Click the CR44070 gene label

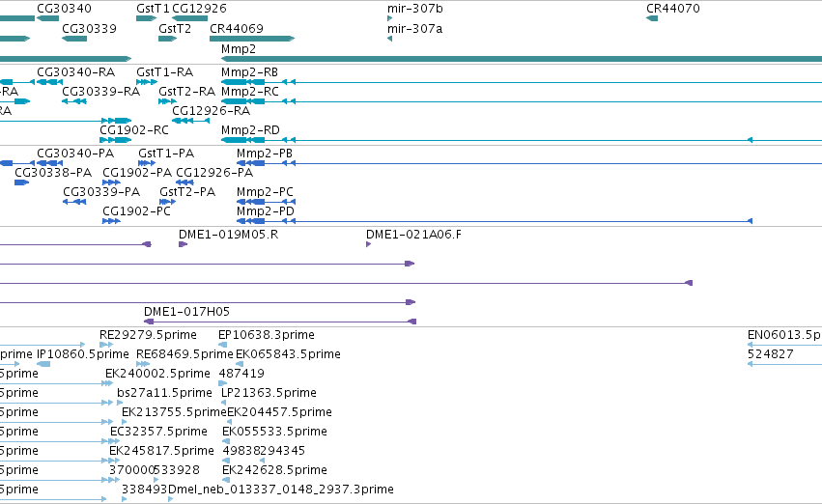[673, 9]
